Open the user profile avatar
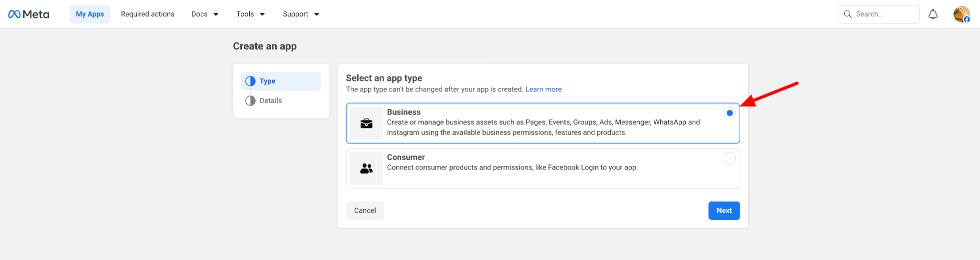 coord(961,14)
